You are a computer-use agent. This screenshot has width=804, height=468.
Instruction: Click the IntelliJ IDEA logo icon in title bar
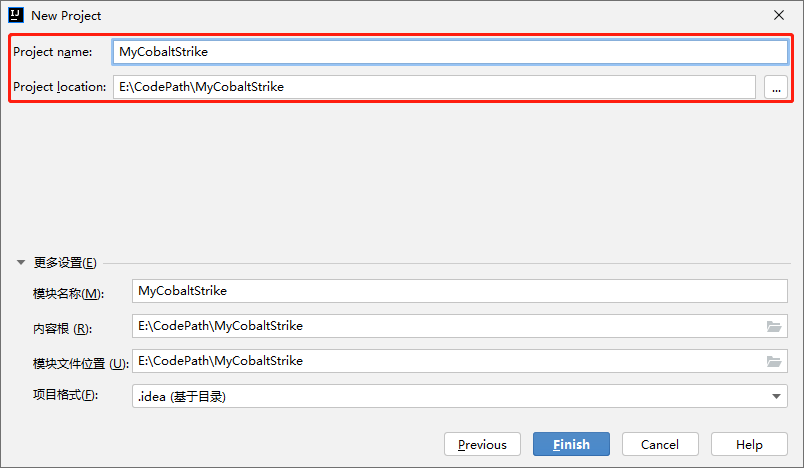point(16,15)
